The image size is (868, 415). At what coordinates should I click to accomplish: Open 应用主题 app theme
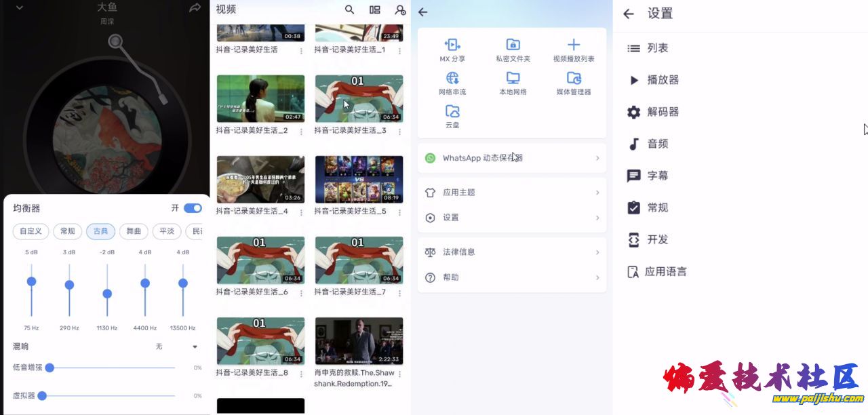click(x=511, y=193)
